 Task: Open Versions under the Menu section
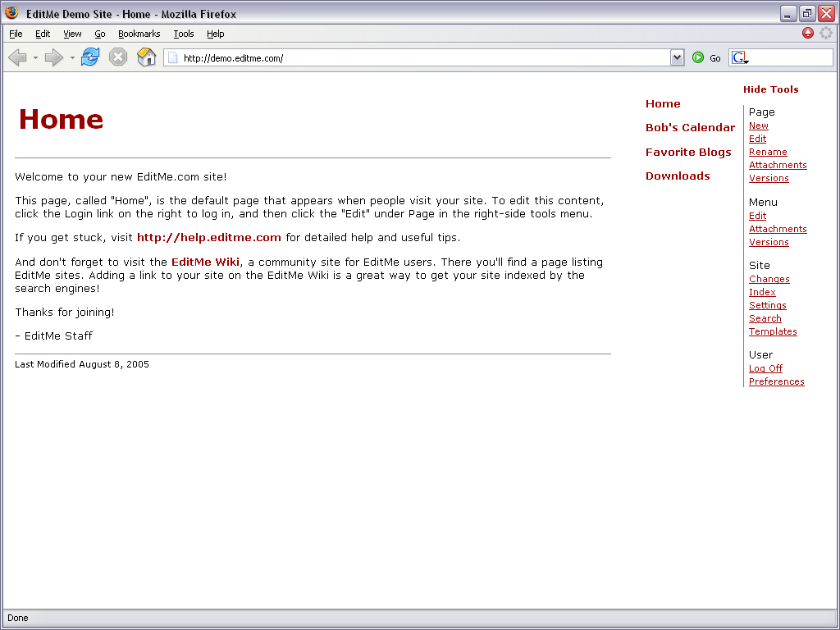click(769, 242)
